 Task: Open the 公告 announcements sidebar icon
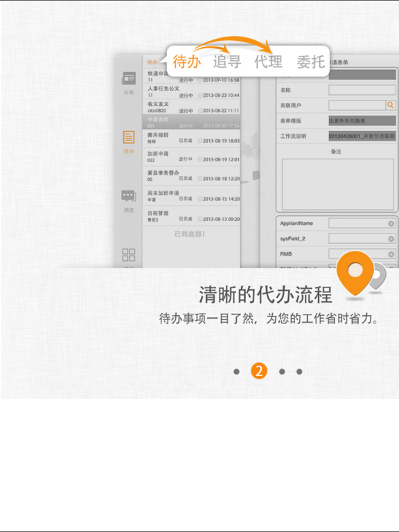tap(129, 79)
